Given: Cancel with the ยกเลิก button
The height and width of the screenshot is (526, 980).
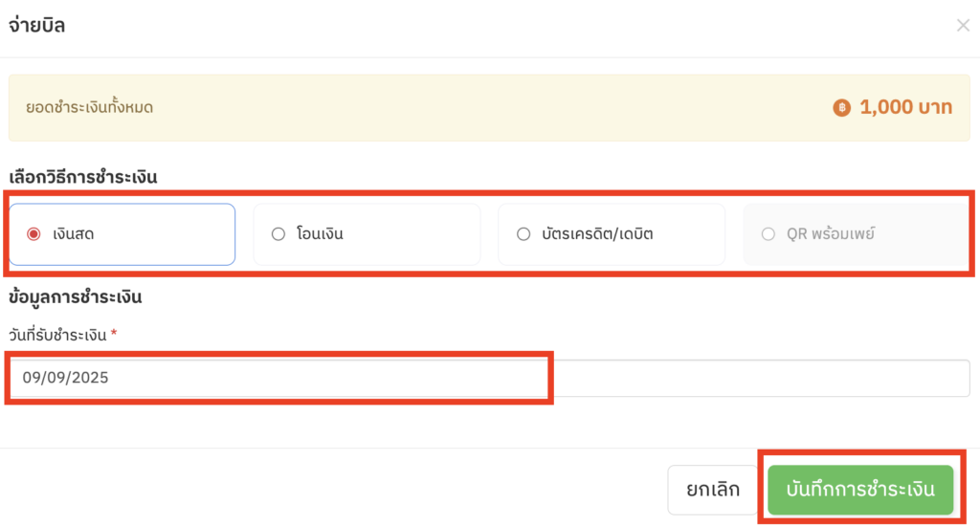Looking at the screenshot, I should (x=712, y=489).
